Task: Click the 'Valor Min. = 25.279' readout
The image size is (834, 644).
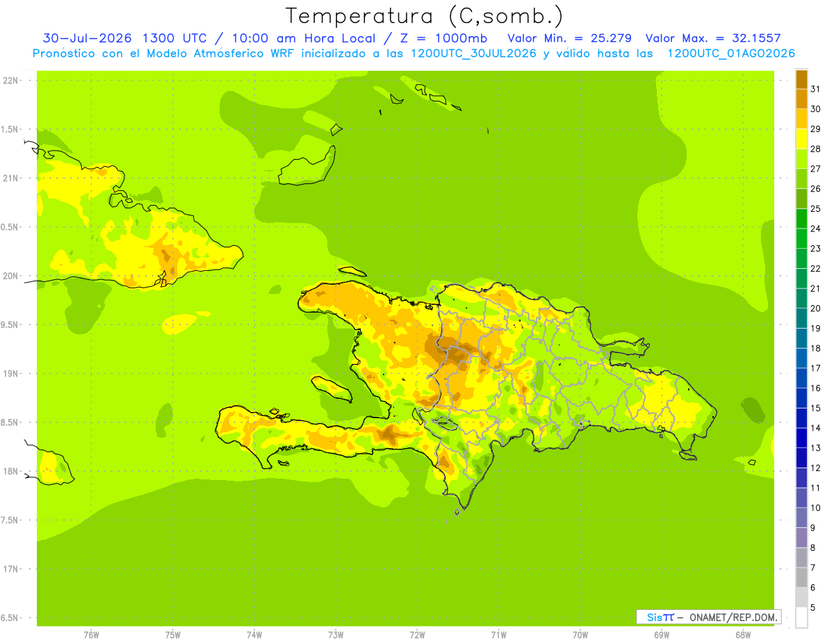Action: [x=569, y=38]
